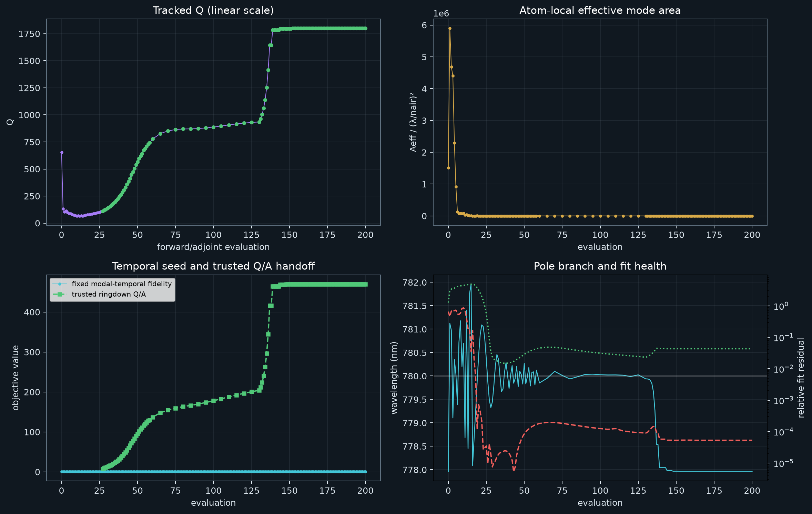Click the first purple point in Tracked Q plot
Image resolution: width=812 pixels, height=514 pixels.
click(x=62, y=152)
